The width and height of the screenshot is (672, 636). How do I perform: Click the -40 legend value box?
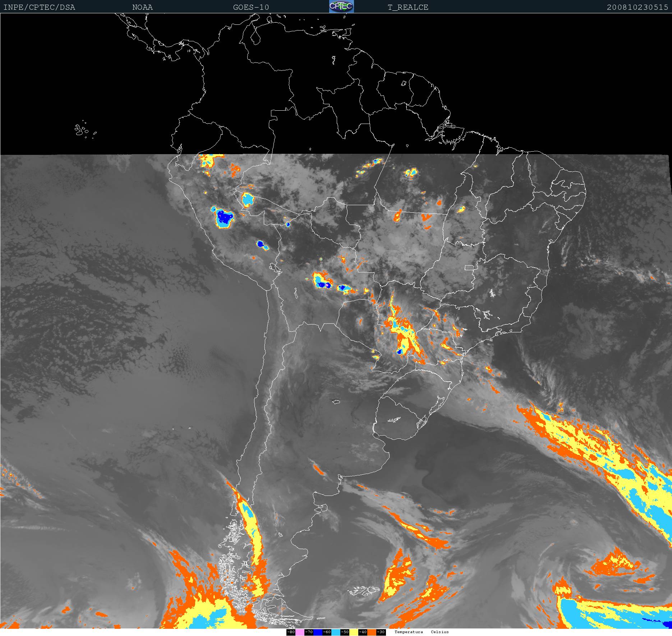coord(363,632)
